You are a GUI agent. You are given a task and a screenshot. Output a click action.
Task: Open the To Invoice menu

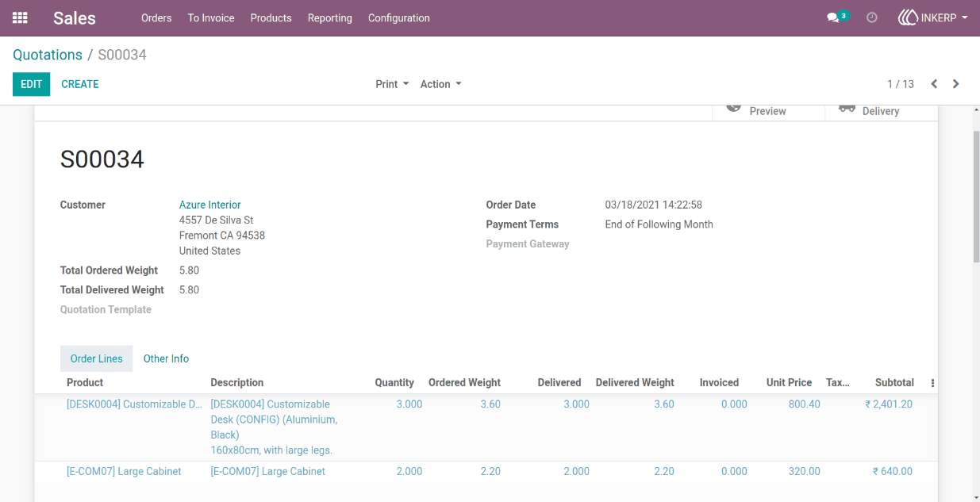click(211, 17)
